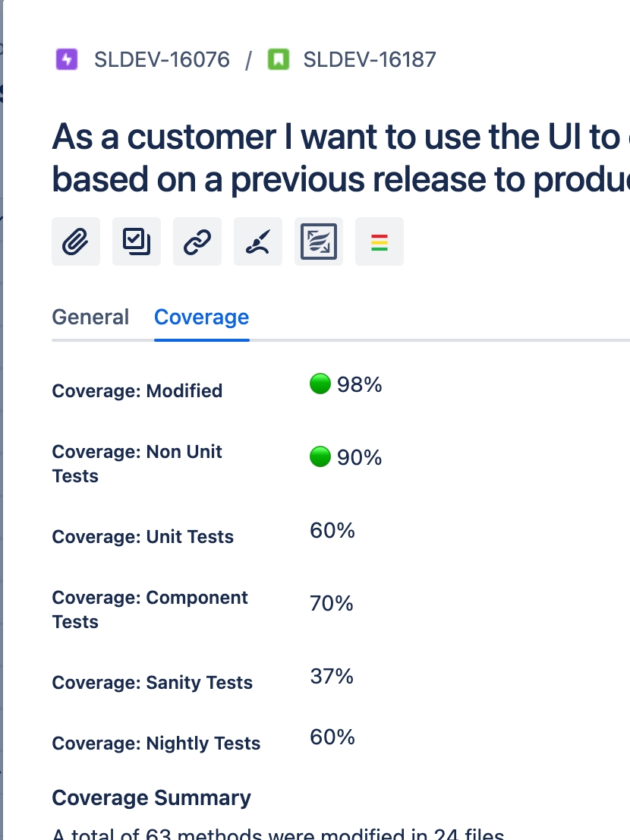The image size is (630, 840).
Task: Open the SLDEV-16187 issue key link
Action: (x=370, y=59)
